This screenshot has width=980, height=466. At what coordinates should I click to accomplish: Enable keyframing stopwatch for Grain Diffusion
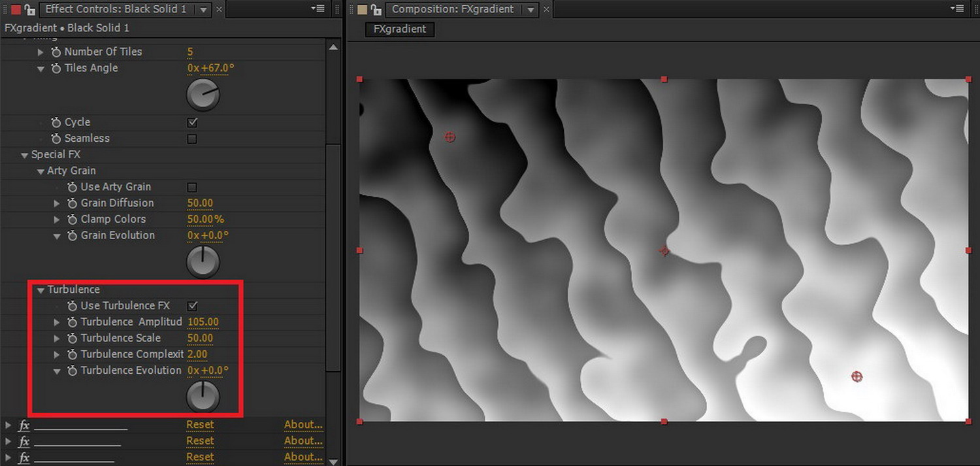tap(72, 203)
